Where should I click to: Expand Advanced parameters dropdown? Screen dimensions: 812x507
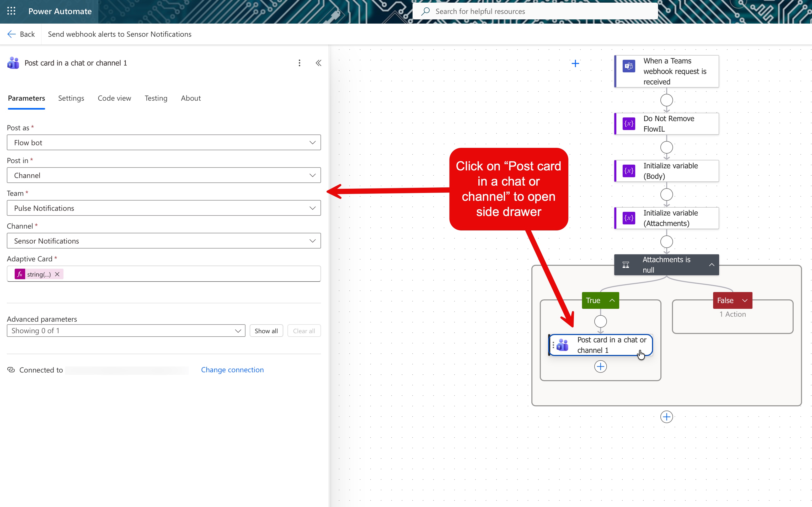(126, 331)
